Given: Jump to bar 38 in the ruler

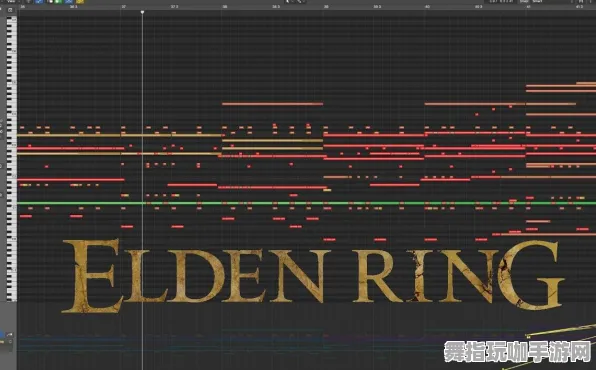Looking at the screenshot, I should tap(225, 6).
